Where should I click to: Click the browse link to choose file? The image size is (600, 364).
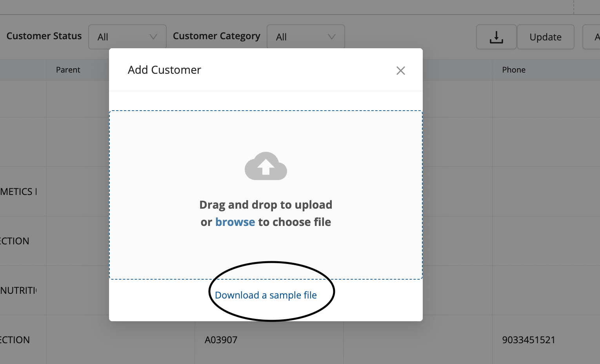coord(235,222)
